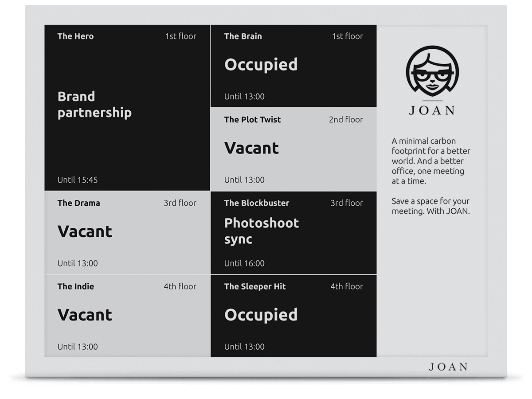
Task: Click 'Until 13:00' in The Sleeper Hit tile
Action: (x=244, y=347)
